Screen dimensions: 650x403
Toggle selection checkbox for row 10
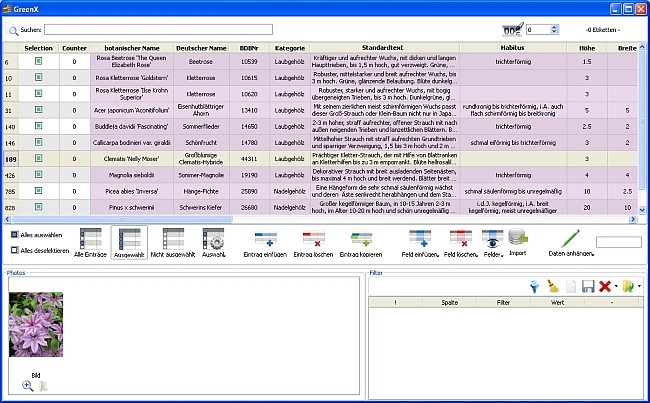tap(39, 78)
